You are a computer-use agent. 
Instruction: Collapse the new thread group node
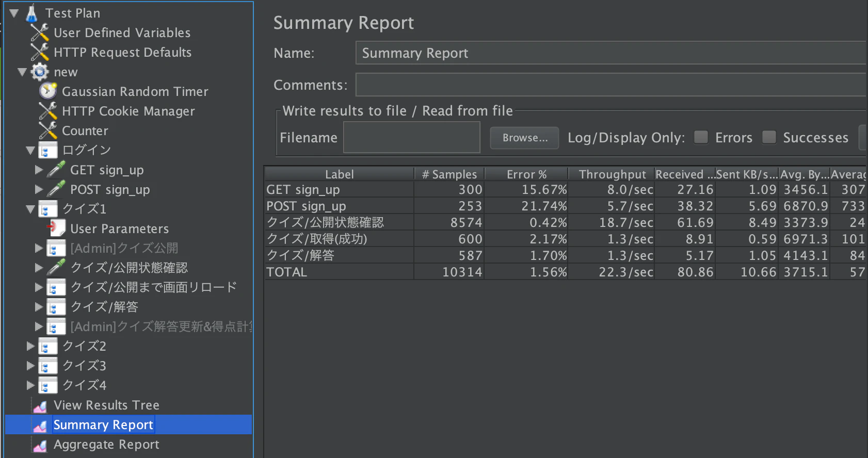pos(22,72)
